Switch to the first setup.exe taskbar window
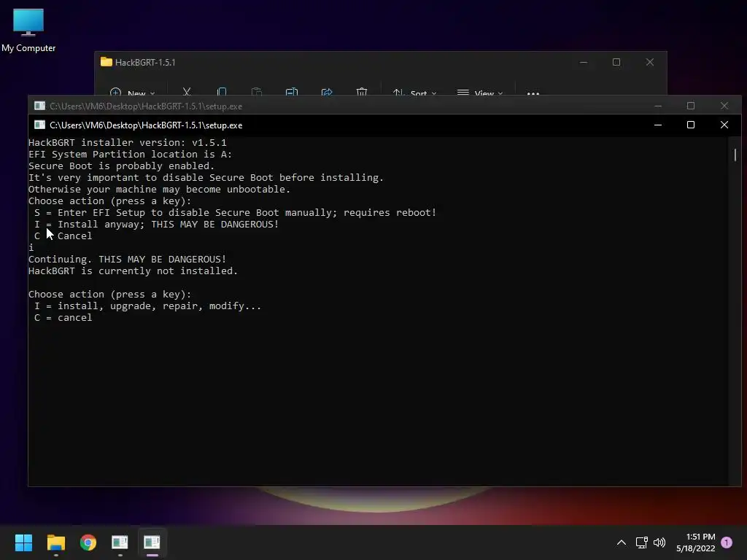This screenshot has height=560, width=747. [120, 542]
